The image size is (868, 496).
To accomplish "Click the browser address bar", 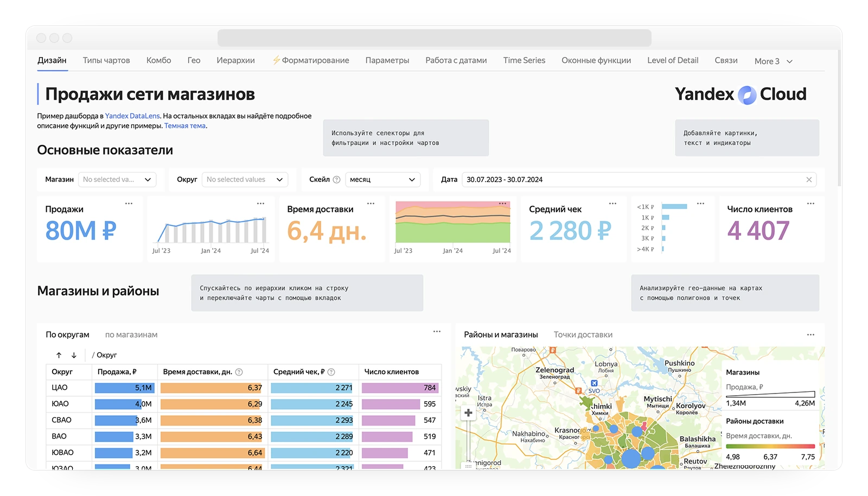I will [x=435, y=38].
